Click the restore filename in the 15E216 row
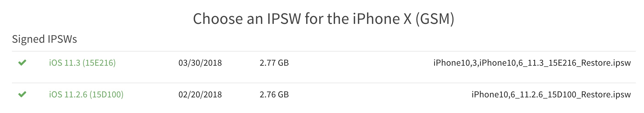Viewport: 644px width, 113px height. pyautogui.click(x=532, y=62)
